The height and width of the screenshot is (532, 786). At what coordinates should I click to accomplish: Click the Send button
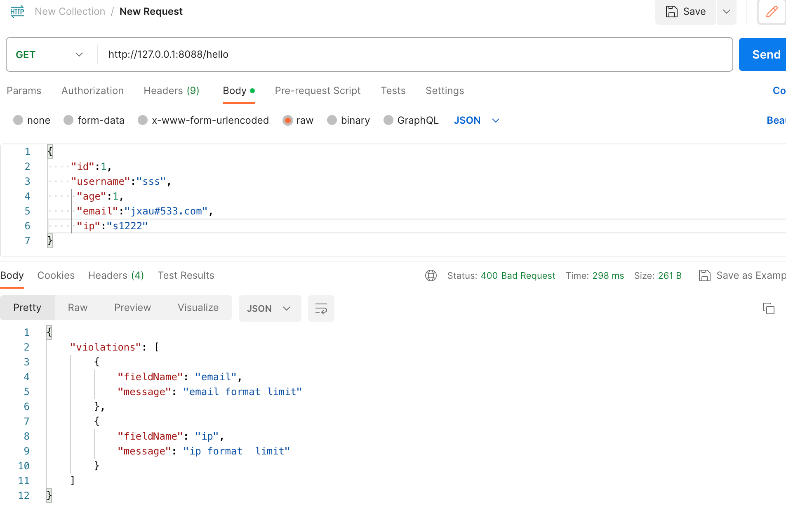763,54
